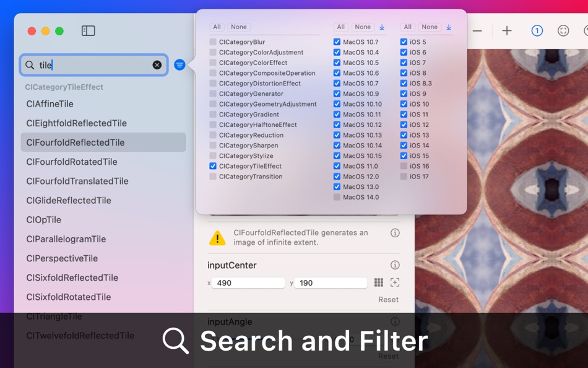
Task: Check CICategoryGenerator filter
Action: pos(213,94)
